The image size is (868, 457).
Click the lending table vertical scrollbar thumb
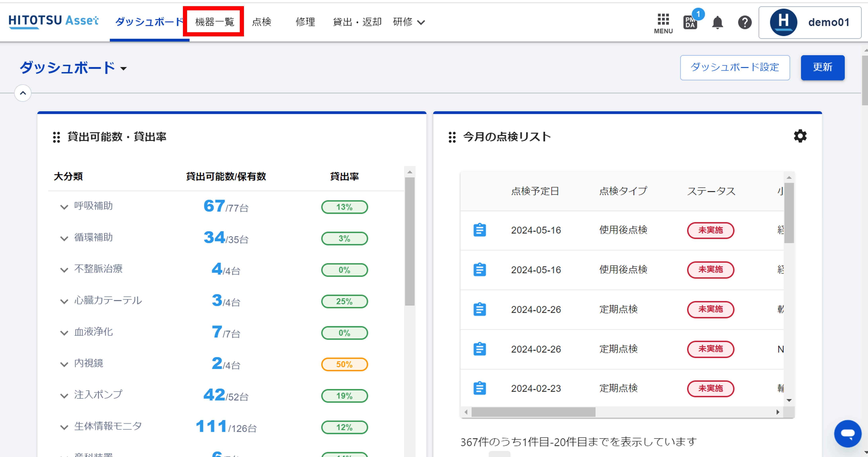(410, 242)
